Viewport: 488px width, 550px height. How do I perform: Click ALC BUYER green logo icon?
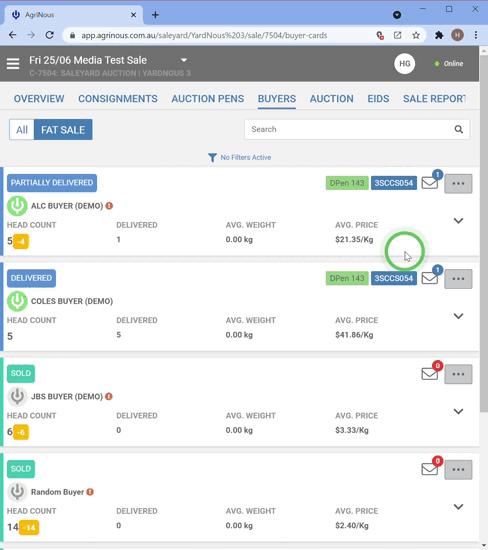(x=17, y=206)
